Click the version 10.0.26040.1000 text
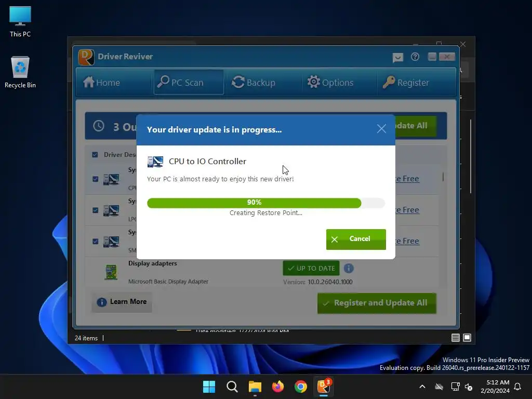Image resolution: width=532 pixels, height=399 pixels. (x=330, y=282)
